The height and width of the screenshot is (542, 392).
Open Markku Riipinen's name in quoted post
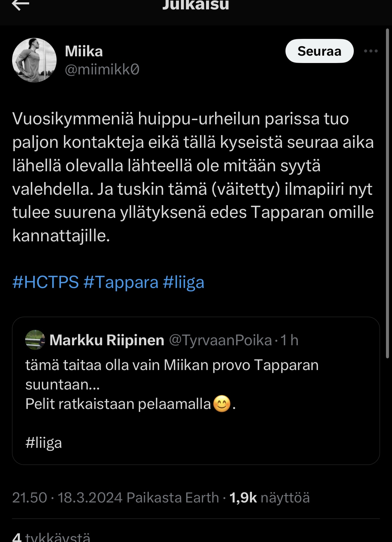[x=107, y=340]
